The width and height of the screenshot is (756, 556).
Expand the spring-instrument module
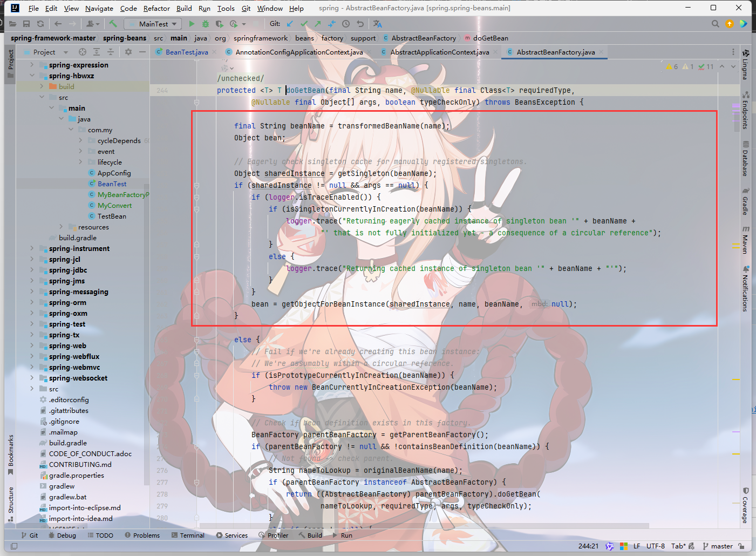click(x=32, y=248)
